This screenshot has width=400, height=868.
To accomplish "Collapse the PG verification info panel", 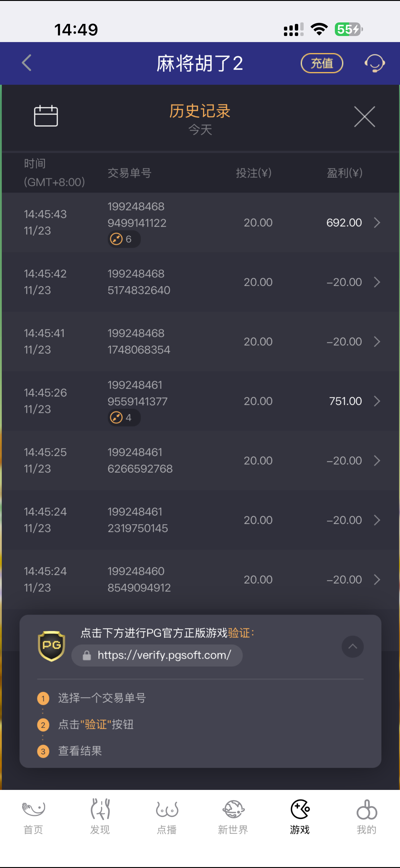I will (352, 646).
